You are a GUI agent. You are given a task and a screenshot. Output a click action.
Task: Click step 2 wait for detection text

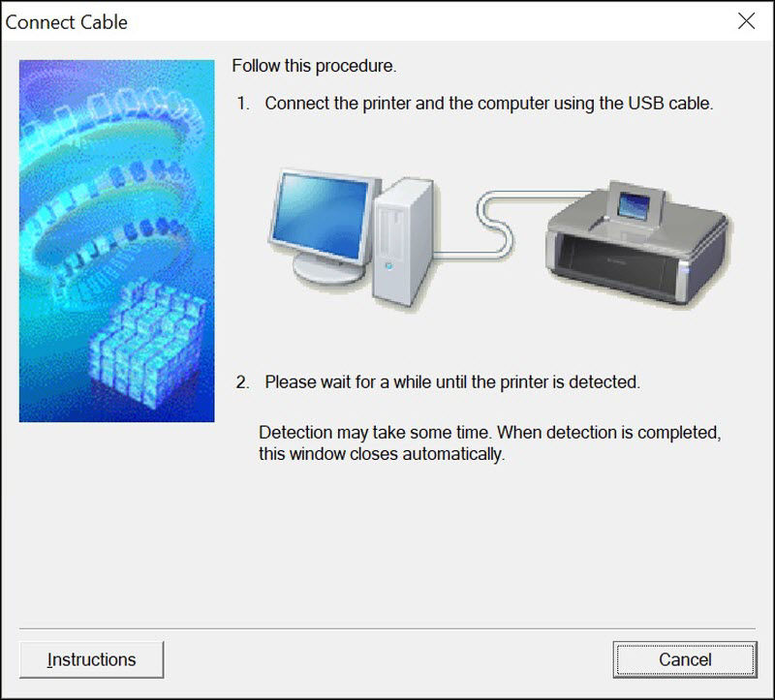[452, 381]
